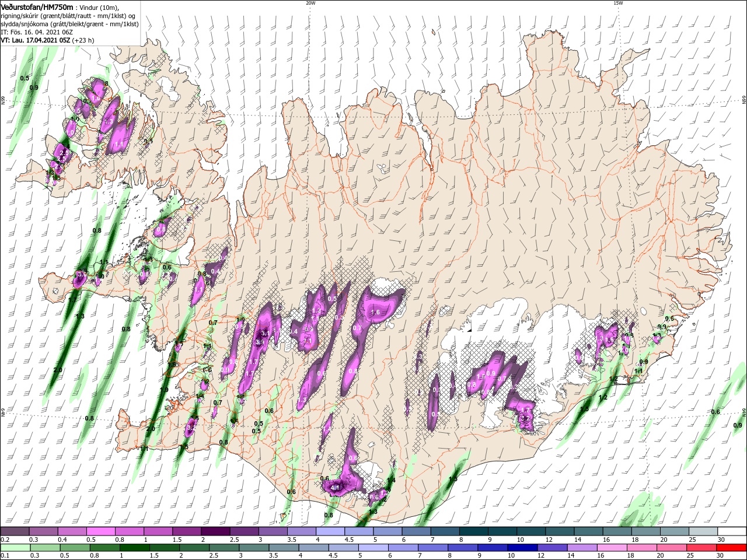
Task: Pick the dark purple 2 swatch in snow scale
Action: click(x=215, y=531)
